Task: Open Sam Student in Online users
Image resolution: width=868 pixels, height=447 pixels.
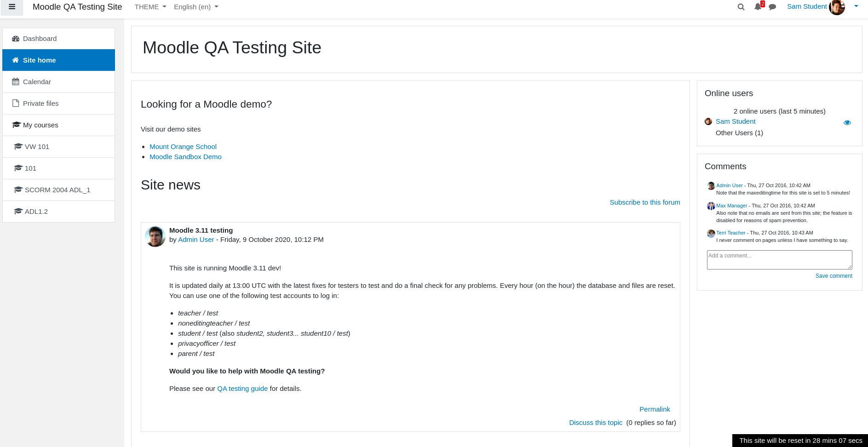Action: point(736,121)
